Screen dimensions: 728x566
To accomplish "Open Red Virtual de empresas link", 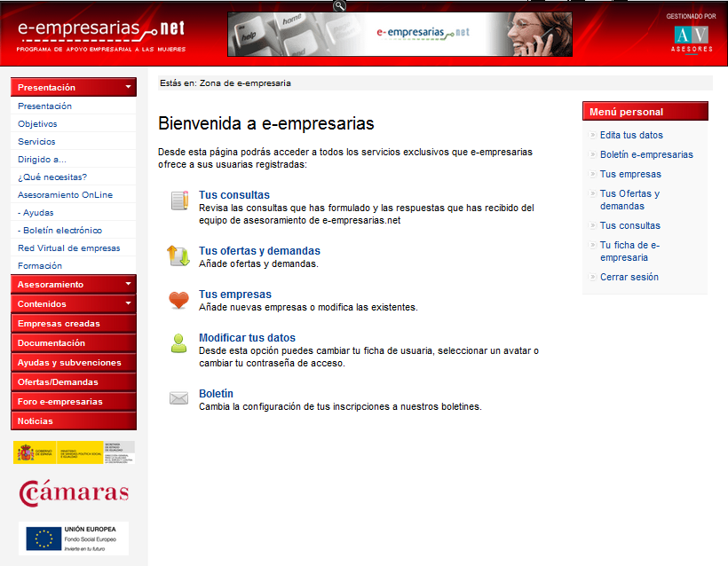I will [x=68, y=248].
